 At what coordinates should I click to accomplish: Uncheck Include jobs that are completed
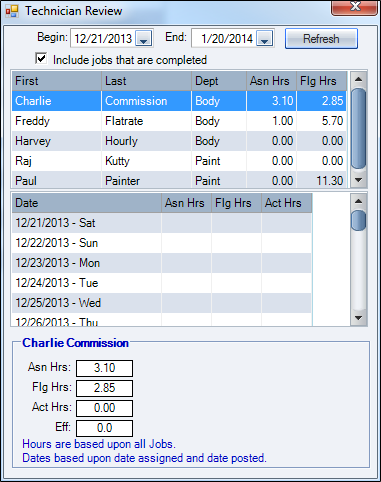(x=41, y=59)
